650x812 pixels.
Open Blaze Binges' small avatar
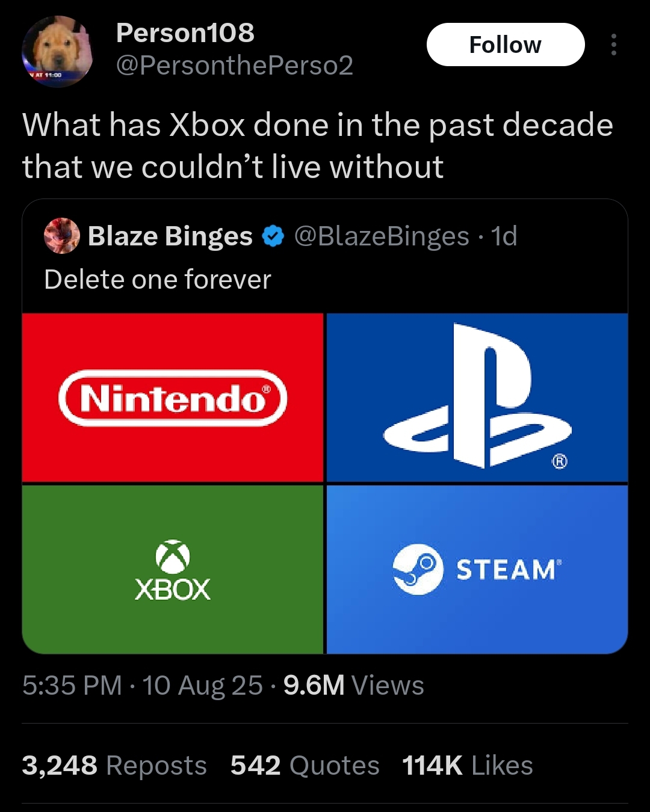coord(62,236)
